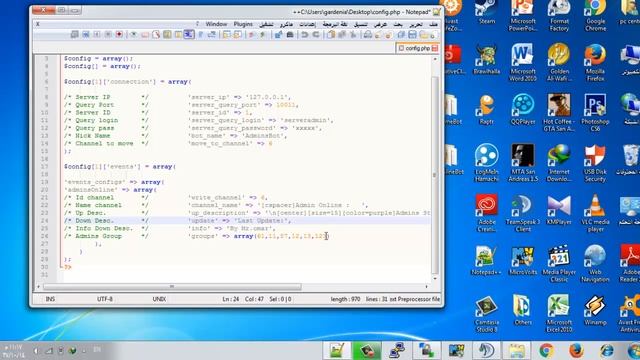The image size is (640, 360).
Task: Click the Cut scissors toolbar icon
Action: coord(353,35)
